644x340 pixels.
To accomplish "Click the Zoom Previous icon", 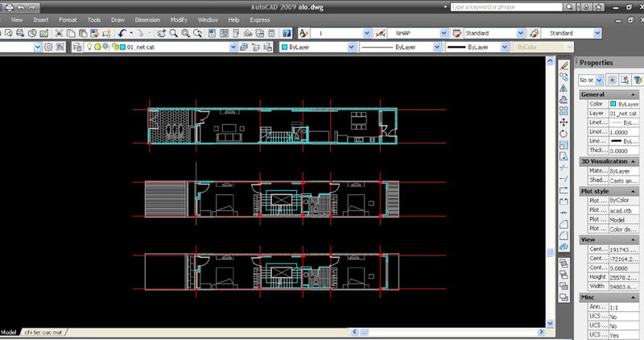I will (198, 33).
